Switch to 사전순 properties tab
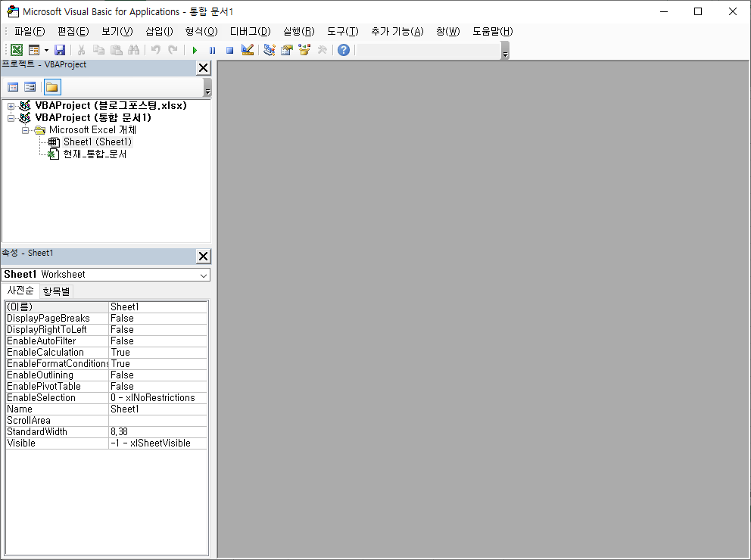This screenshot has width=751, height=560. [x=20, y=291]
